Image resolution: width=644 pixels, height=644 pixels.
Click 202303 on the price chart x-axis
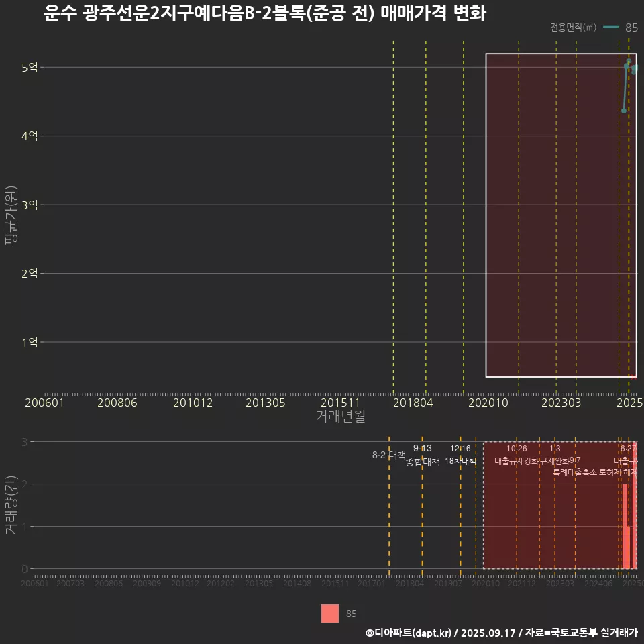561,402
